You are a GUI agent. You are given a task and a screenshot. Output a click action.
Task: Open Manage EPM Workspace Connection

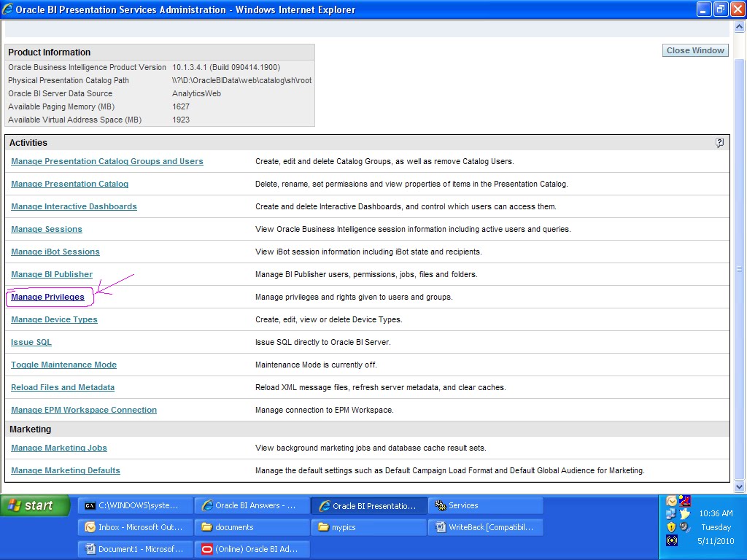pyautogui.click(x=84, y=410)
